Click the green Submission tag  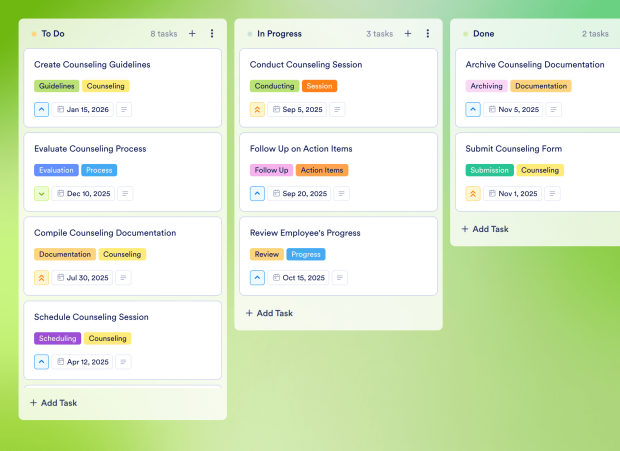click(x=489, y=170)
